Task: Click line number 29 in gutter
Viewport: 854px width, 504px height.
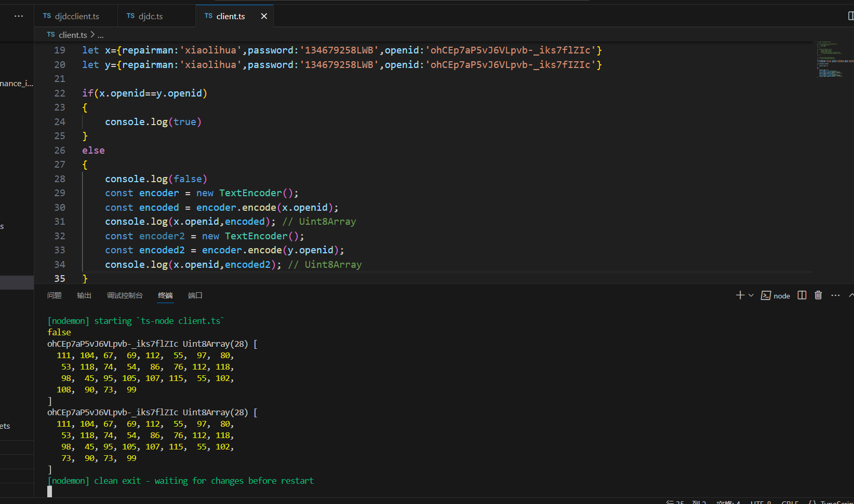Action: [60, 193]
